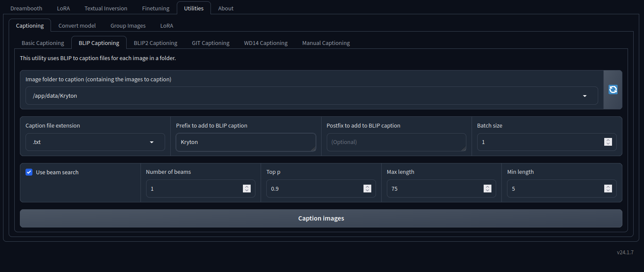Click the refresh folder list icon
This screenshot has height=272, width=644.
point(612,90)
